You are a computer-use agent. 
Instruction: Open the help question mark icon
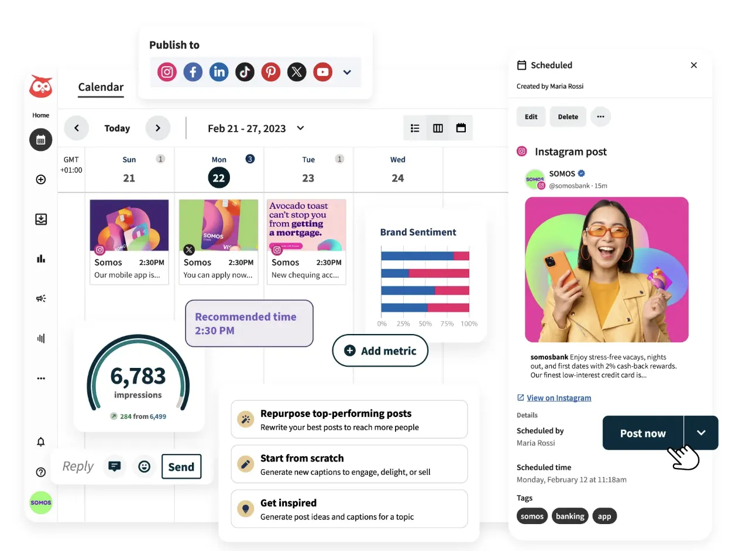point(41,472)
